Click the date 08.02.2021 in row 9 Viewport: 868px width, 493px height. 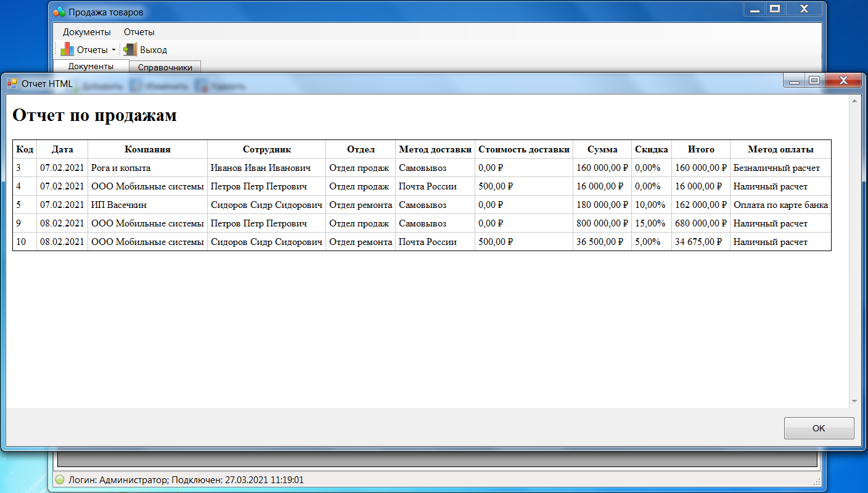[62, 223]
